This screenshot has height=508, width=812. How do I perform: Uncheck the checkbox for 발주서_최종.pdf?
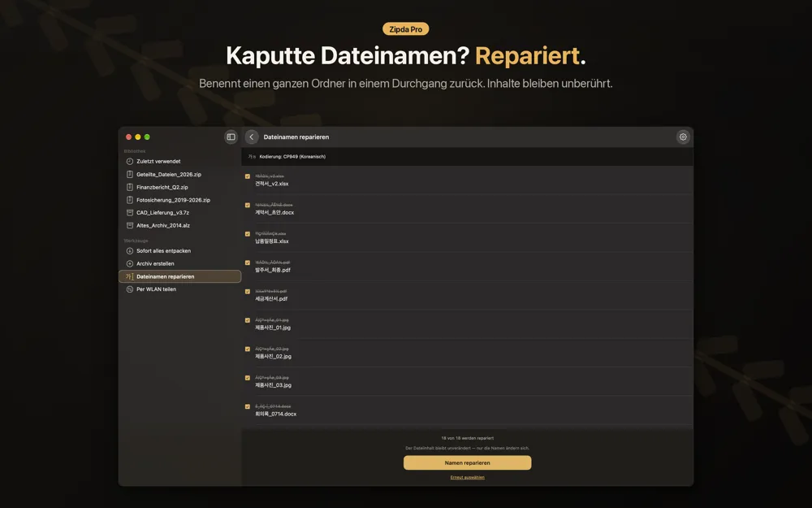pos(248,263)
